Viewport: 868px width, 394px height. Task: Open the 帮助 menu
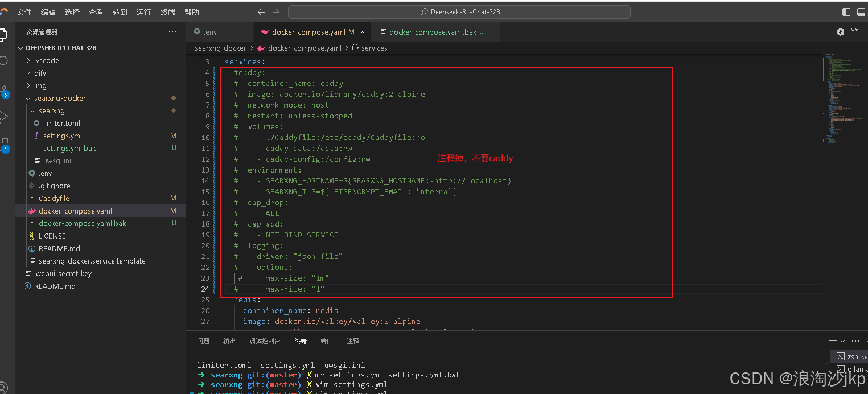pyautogui.click(x=192, y=12)
